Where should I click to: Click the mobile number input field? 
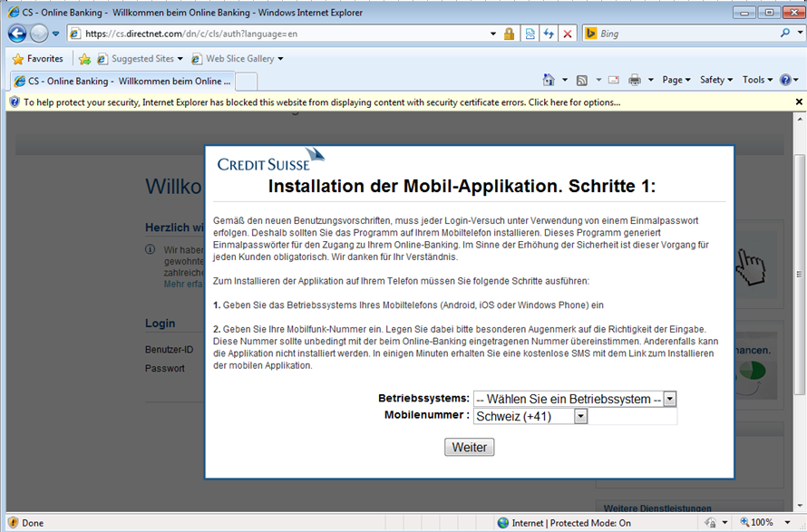tap(632, 416)
